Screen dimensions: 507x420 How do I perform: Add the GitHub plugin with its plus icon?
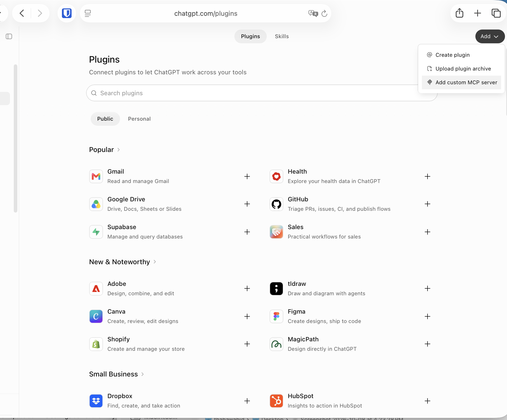pyautogui.click(x=428, y=204)
